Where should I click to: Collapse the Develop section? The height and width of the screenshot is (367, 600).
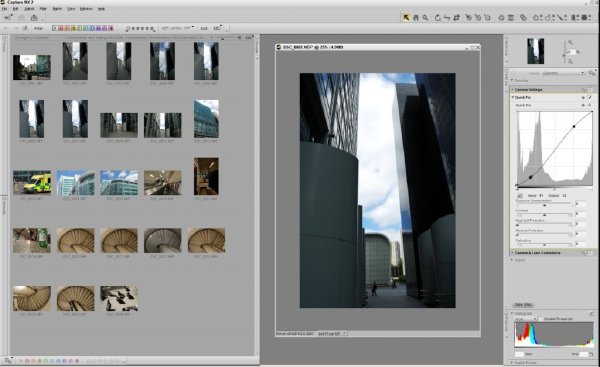coord(512,80)
